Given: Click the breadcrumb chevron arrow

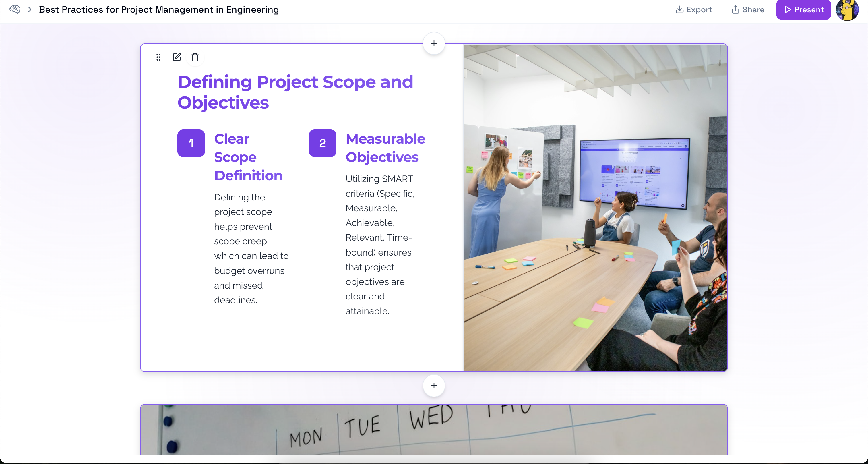Looking at the screenshot, I should pos(30,9).
